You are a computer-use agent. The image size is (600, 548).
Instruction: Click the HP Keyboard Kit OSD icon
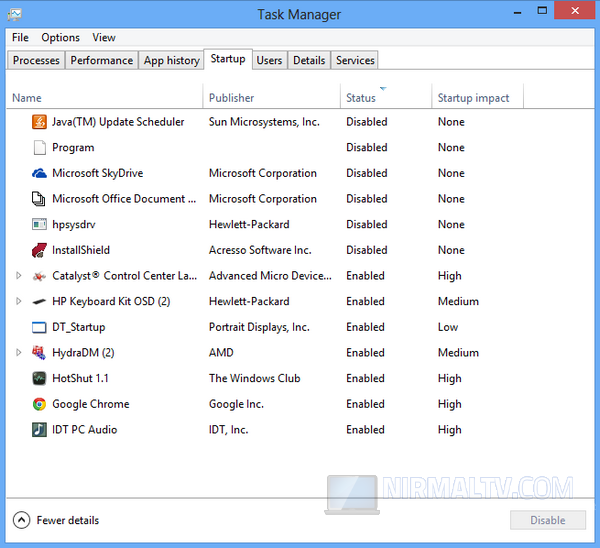39,302
